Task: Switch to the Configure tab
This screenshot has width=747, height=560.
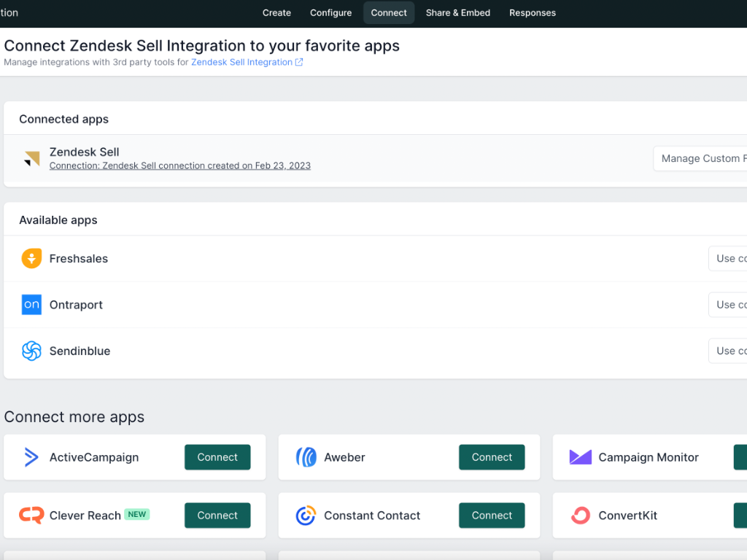Action: click(x=330, y=13)
